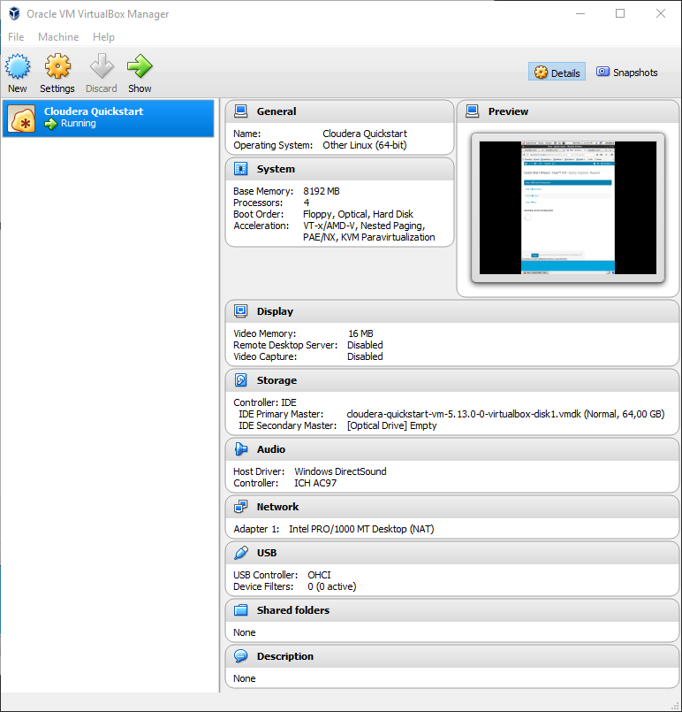Select the Cloudera Quickstart VM entry
Screen dimensions: 682x712
point(108,119)
